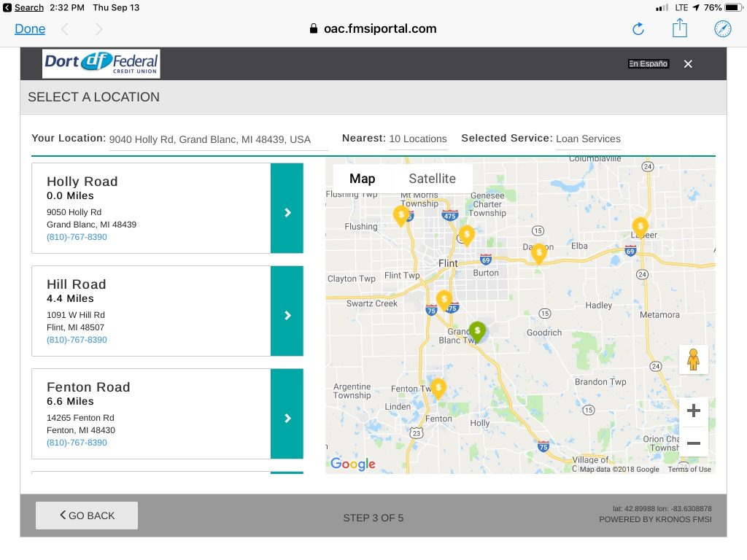The height and width of the screenshot is (560, 747).
Task: Click the map pin near Flushing
Action: tap(401, 216)
